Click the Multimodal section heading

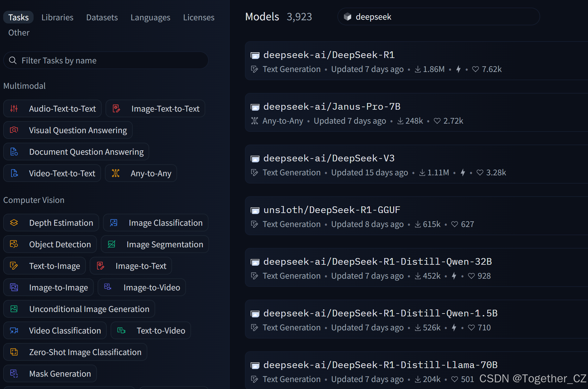(24, 86)
